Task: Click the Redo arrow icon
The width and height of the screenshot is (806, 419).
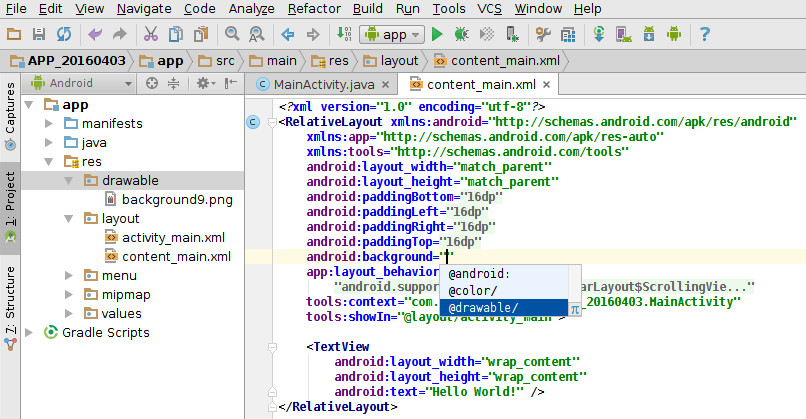Action: click(x=120, y=34)
